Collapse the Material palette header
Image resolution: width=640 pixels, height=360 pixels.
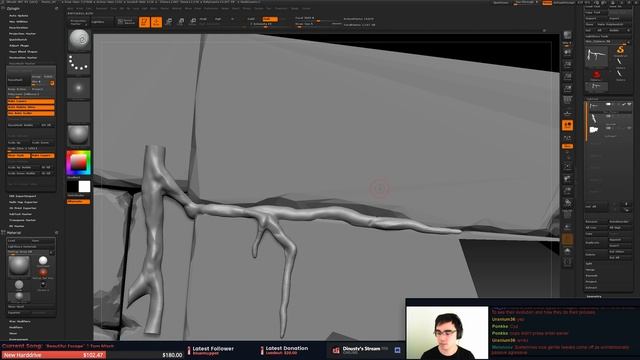(x=14, y=233)
